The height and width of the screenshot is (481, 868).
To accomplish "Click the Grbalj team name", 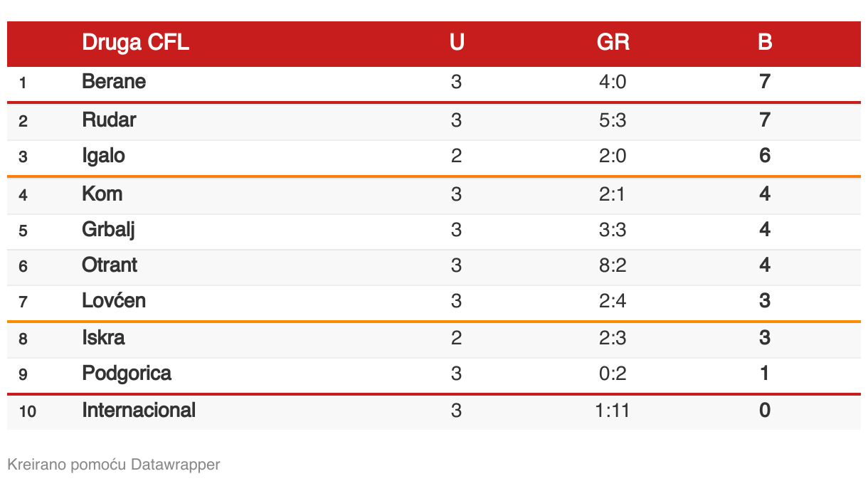I will tap(108, 230).
